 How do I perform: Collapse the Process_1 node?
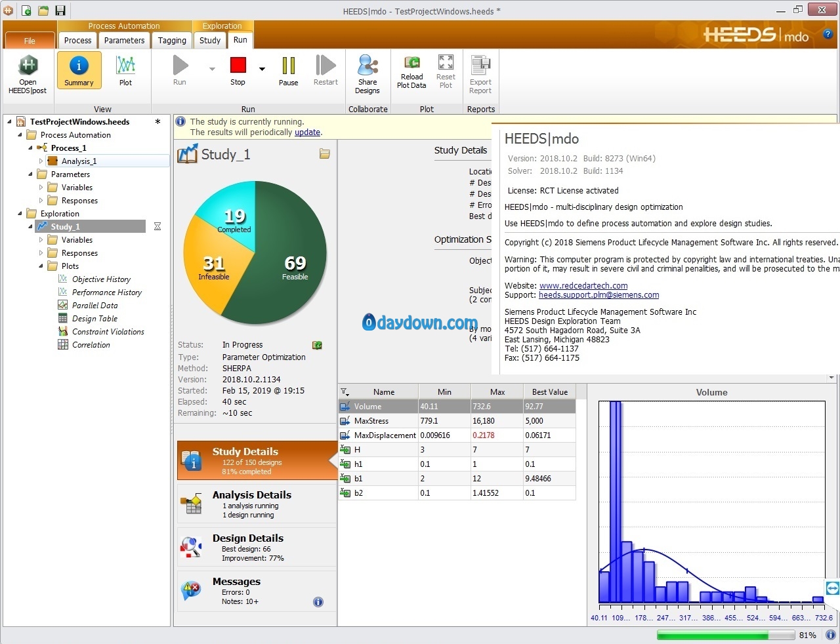click(30, 148)
